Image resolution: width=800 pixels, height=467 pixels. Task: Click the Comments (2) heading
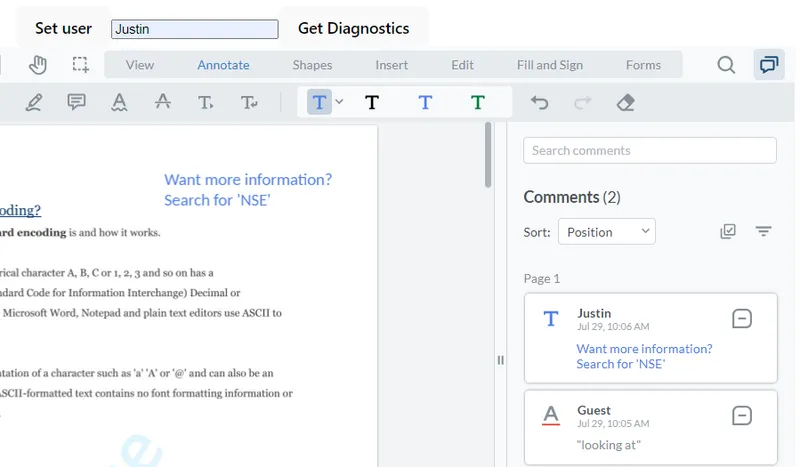pos(572,197)
